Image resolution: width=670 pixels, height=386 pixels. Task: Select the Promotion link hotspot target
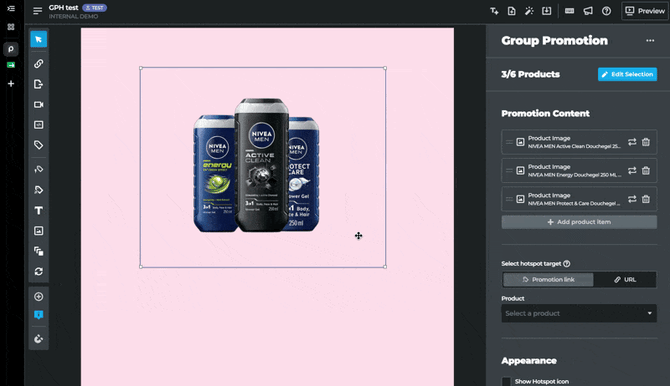548,280
